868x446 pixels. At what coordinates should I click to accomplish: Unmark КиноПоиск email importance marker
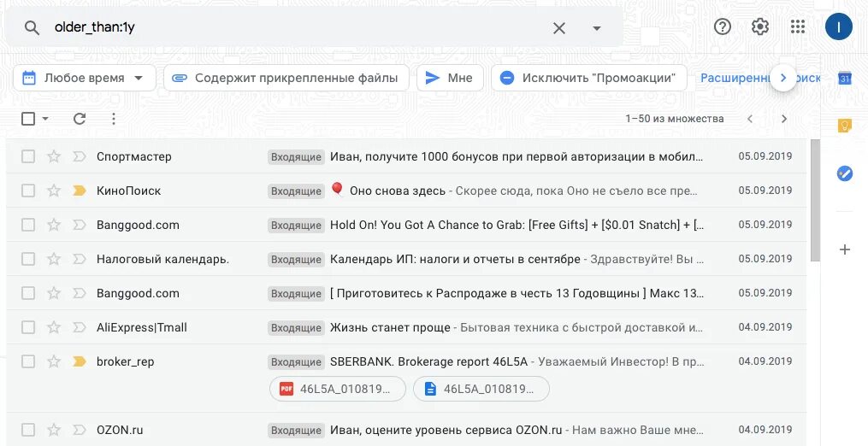pyautogui.click(x=80, y=191)
